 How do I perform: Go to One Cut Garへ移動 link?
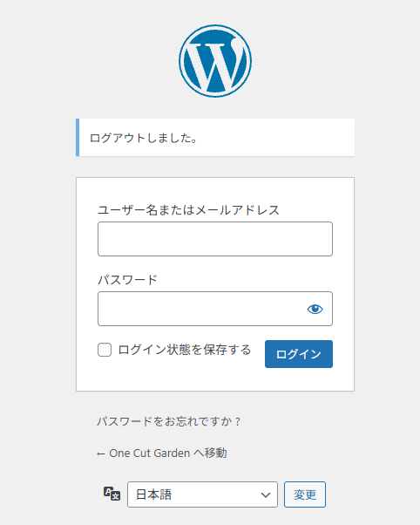tap(162, 453)
